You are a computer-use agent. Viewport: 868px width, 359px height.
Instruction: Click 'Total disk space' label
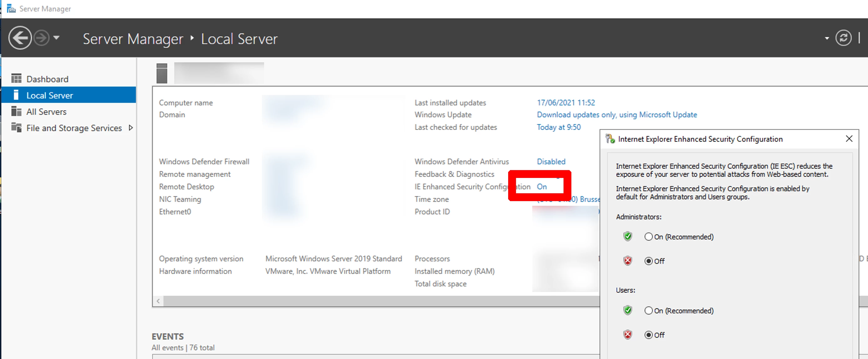(440, 284)
